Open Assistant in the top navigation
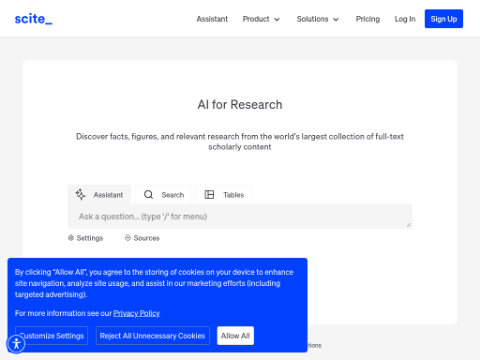Viewport: 480px width, 360px height. coord(212,19)
